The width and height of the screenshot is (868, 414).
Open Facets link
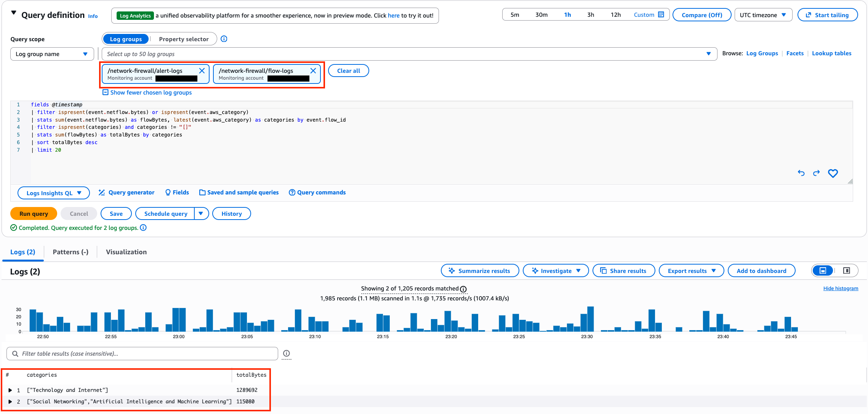pos(795,53)
